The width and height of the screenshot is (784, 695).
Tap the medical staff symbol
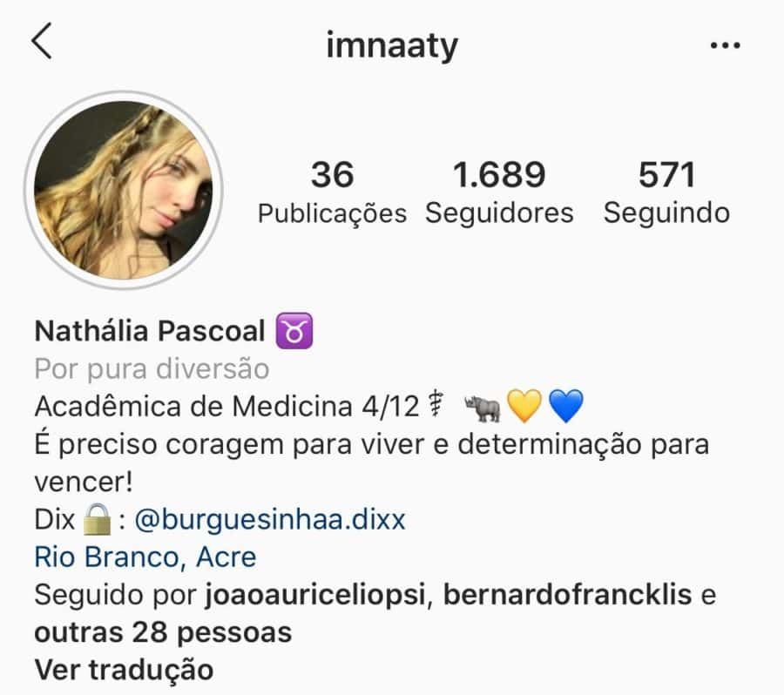click(436, 405)
